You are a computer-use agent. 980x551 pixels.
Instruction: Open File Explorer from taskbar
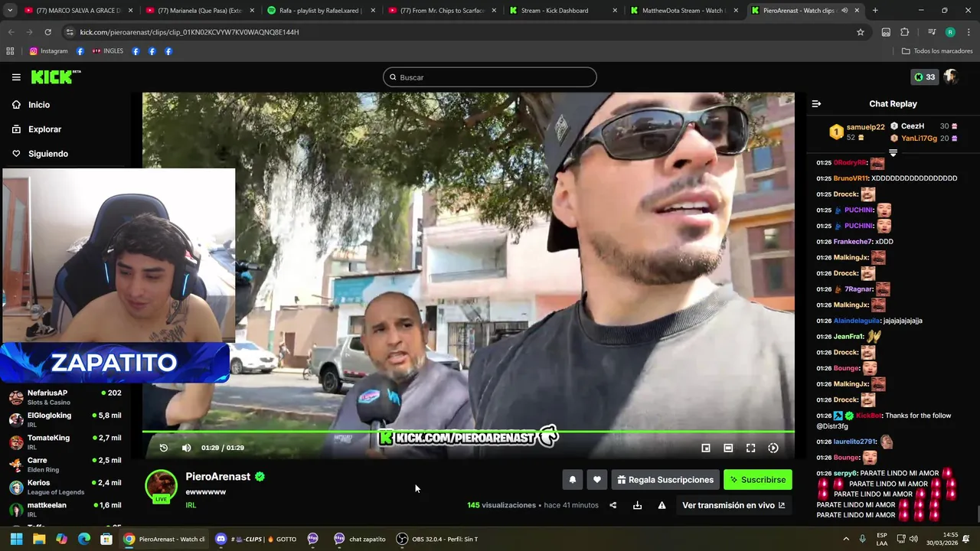[x=39, y=539]
